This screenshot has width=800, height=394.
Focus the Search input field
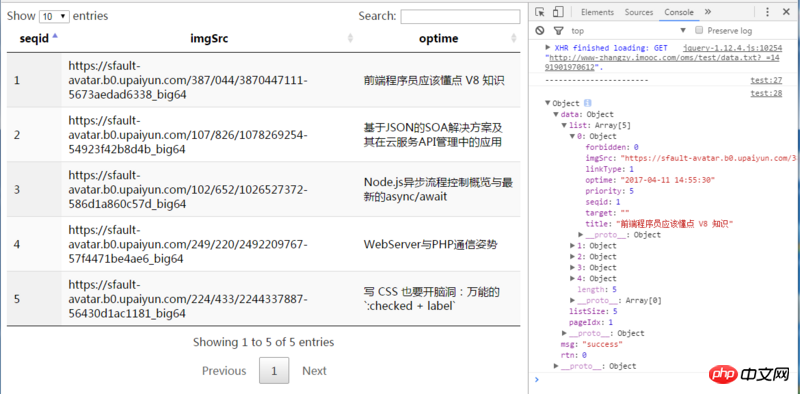point(460,16)
